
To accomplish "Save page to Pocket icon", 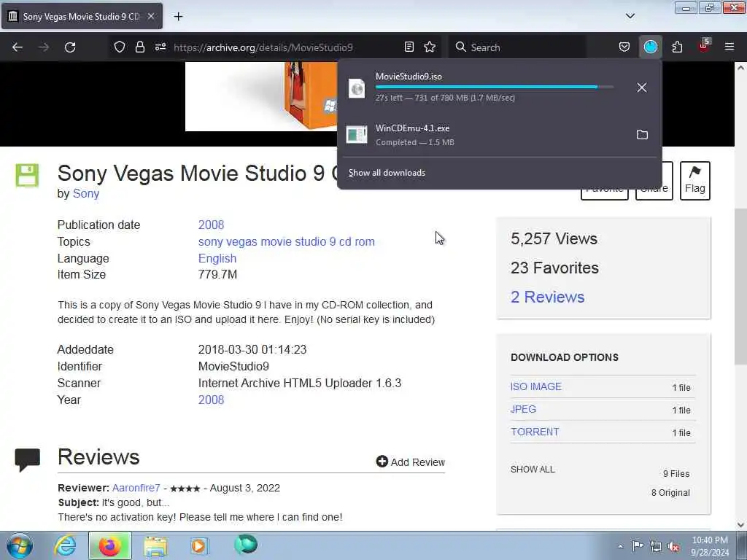I will click(x=624, y=47).
